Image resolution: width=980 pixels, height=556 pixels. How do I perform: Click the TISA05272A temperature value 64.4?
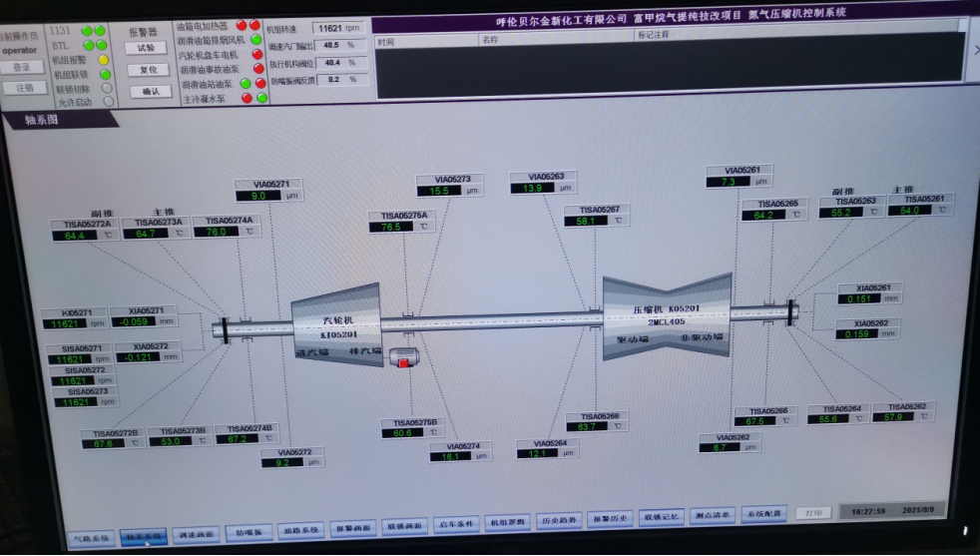[x=75, y=236]
